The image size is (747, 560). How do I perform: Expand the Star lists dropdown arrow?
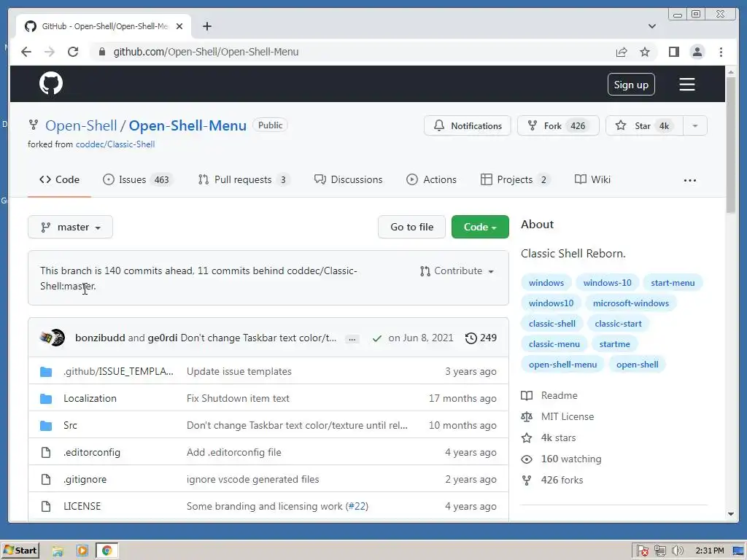click(x=695, y=125)
